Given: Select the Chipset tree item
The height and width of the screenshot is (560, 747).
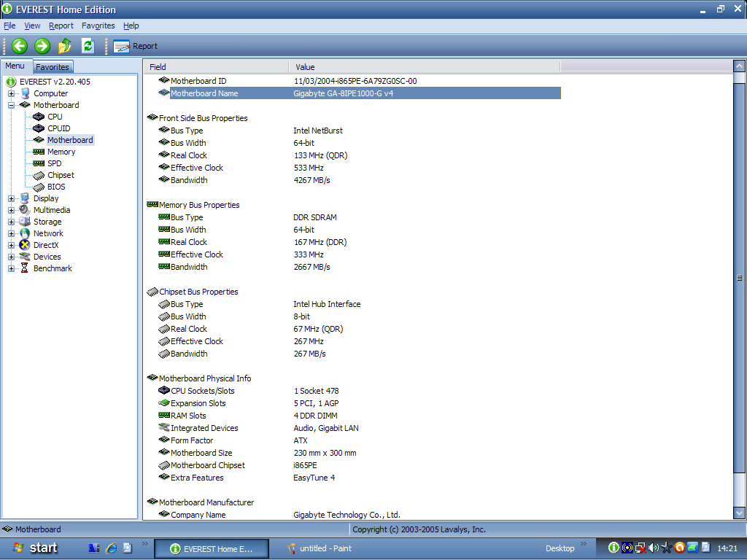Looking at the screenshot, I should click(61, 175).
